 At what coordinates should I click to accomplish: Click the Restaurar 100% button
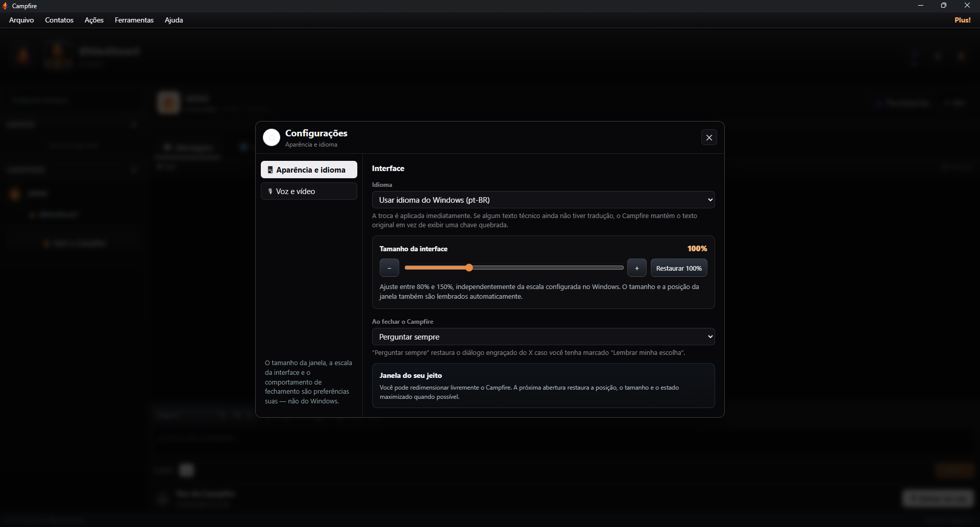coord(679,268)
